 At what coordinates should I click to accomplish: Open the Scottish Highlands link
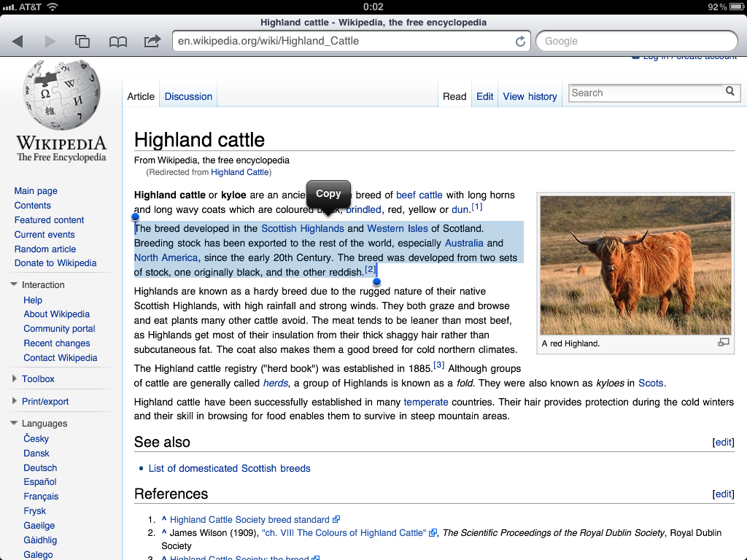pyautogui.click(x=302, y=228)
